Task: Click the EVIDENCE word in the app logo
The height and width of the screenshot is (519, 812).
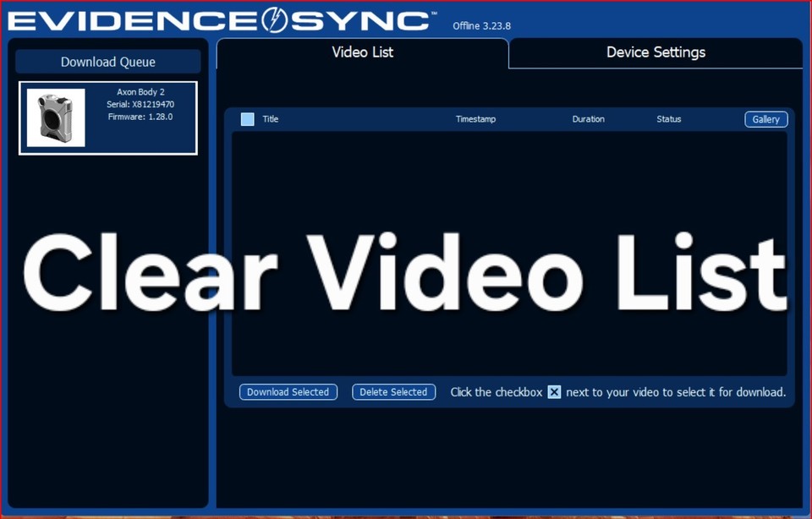Action: (x=135, y=19)
